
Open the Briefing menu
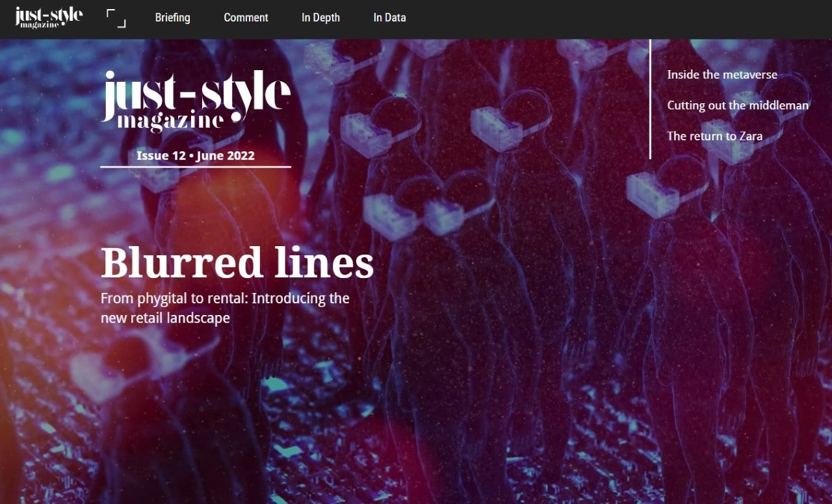point(172,18)
